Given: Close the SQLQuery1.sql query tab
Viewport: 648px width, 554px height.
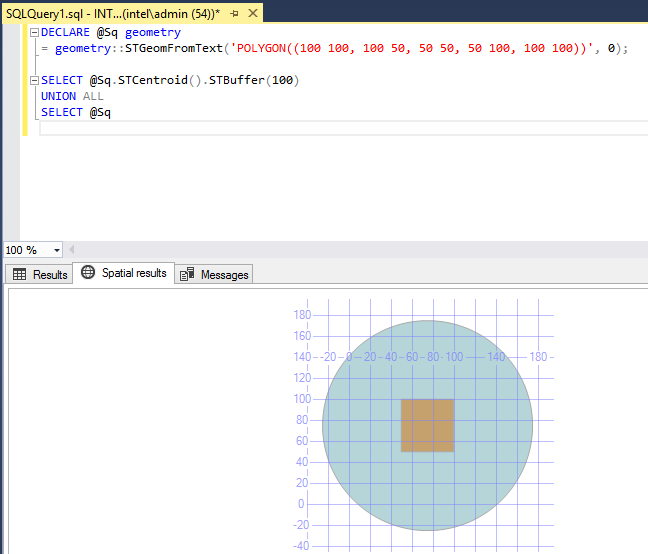Looking at the screenshot, I should click(251, 13).
